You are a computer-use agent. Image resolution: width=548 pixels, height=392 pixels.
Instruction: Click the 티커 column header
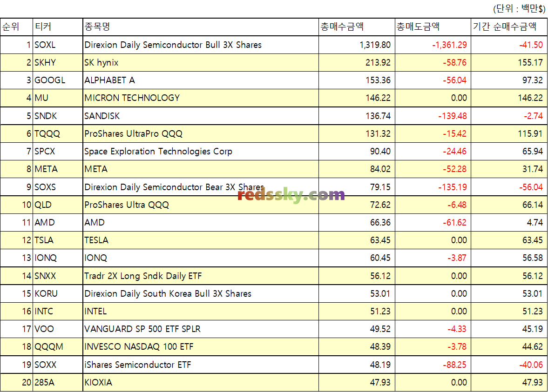(x=58, y=27)
